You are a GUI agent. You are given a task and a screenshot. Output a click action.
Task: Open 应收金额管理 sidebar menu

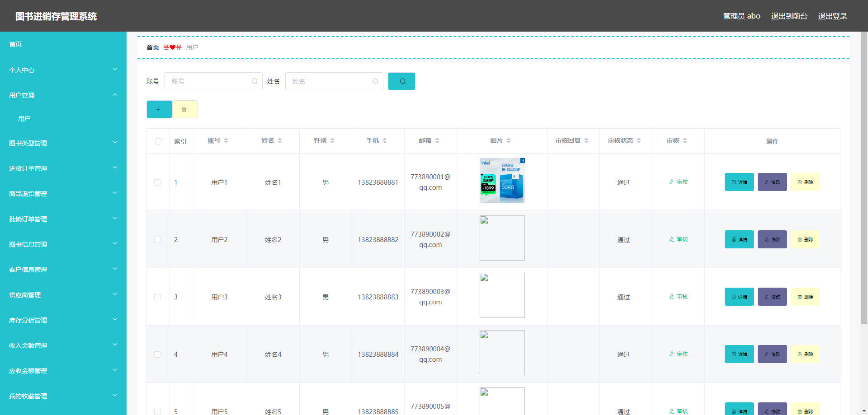click(x=63, y=371)
